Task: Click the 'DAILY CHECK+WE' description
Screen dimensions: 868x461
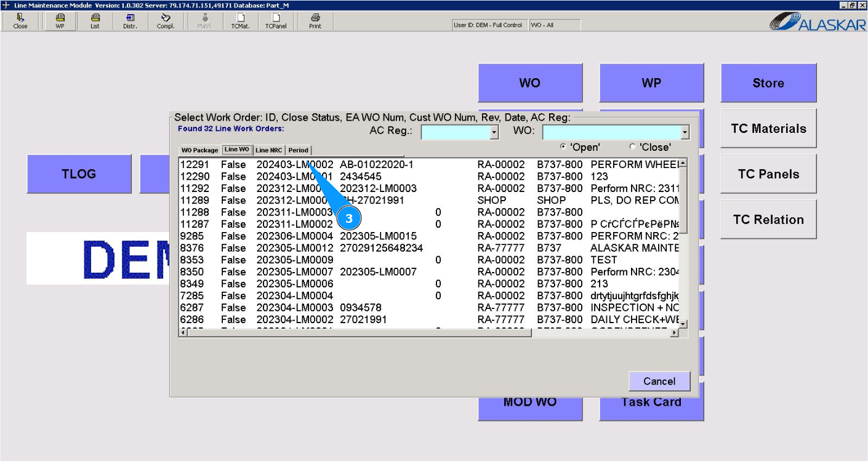Action: click(635, 319)
